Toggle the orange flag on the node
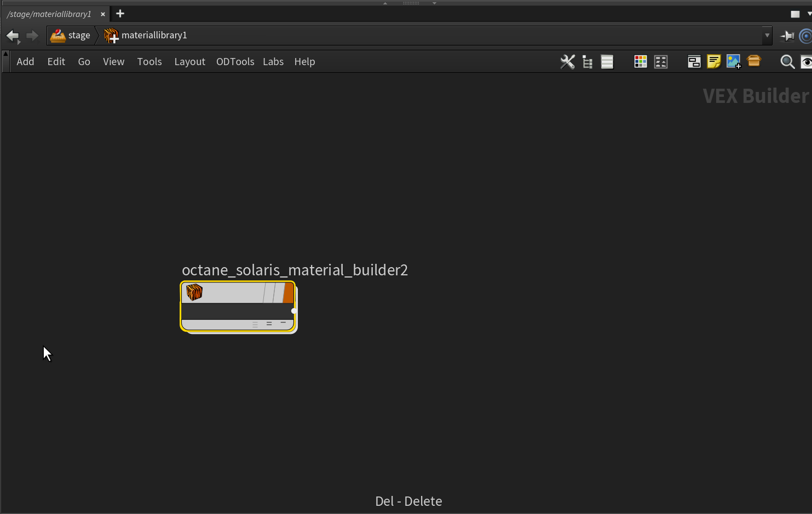The height and width of the screenshot is (514, 812). (x=289, y=293)
